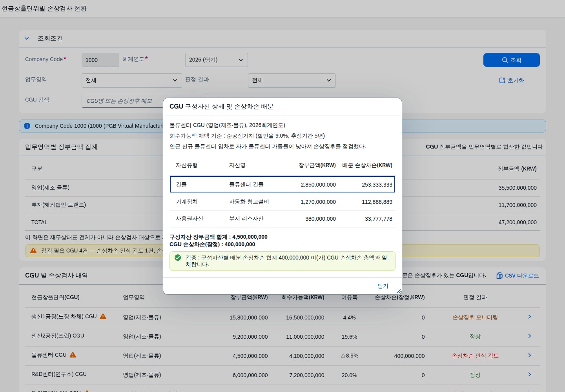Open details arrow for 생산1공장(도장·차체) CGU row
565x392 pixels.
click(x=529, y=317)
